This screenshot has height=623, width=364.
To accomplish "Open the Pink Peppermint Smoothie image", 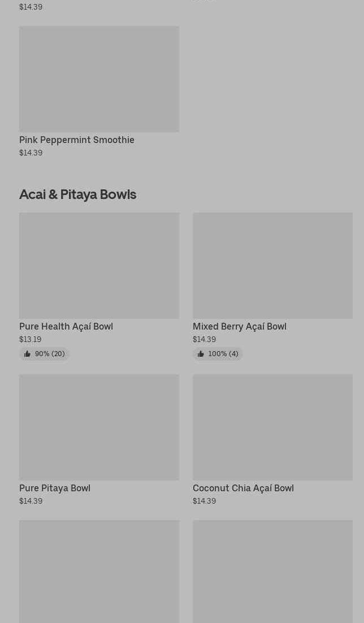I will click(99, 79).
